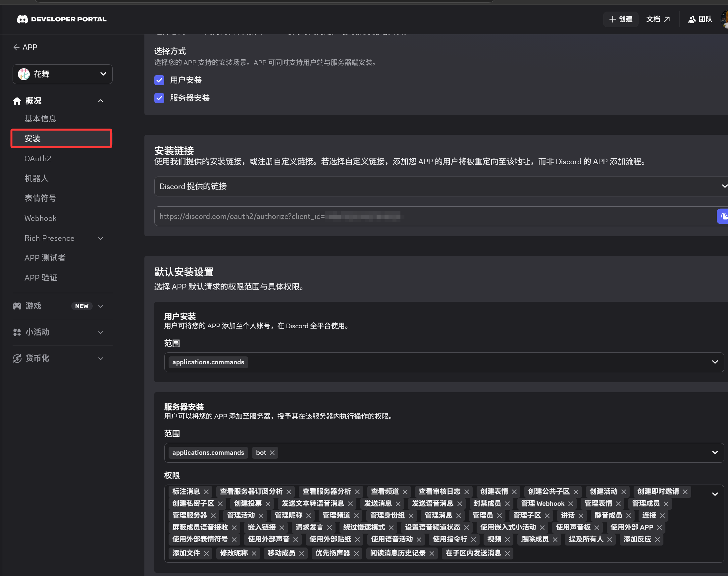728x576 pixels.
Task: Open the APP 验证 page
Action: coord(41,278)
